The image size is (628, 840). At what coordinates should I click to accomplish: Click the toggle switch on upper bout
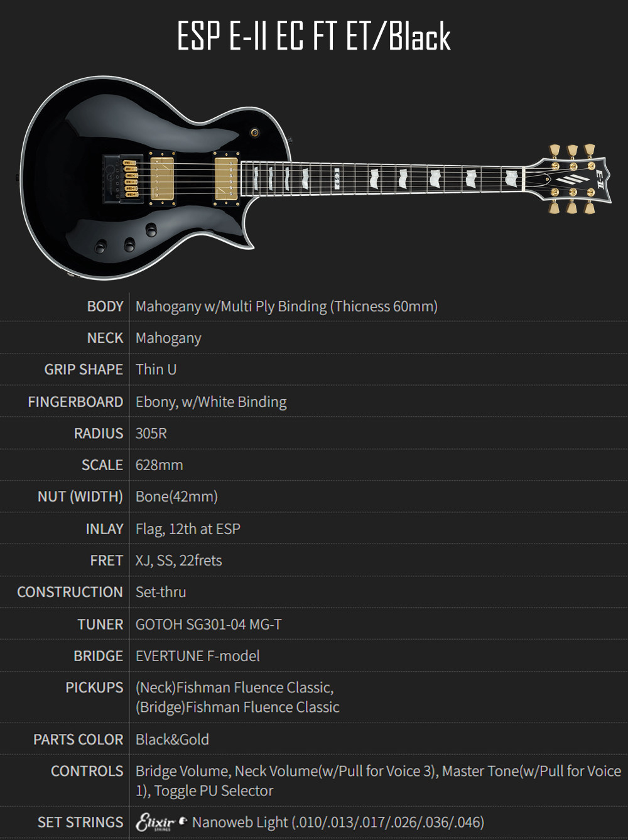254,132
